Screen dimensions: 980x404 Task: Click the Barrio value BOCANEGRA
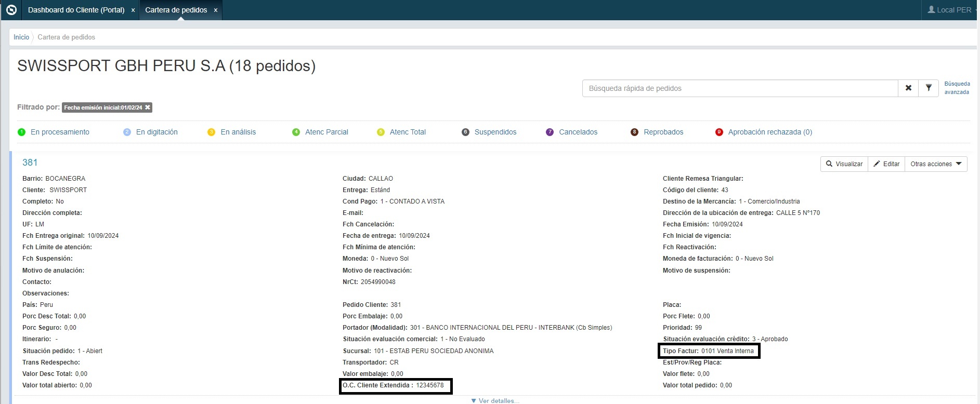coord(66,179)
